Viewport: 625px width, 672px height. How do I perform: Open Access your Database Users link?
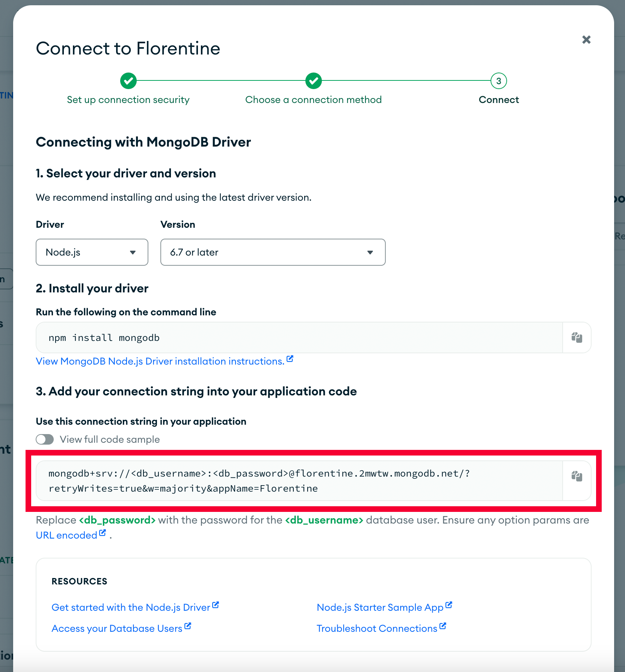click(117, 628)
